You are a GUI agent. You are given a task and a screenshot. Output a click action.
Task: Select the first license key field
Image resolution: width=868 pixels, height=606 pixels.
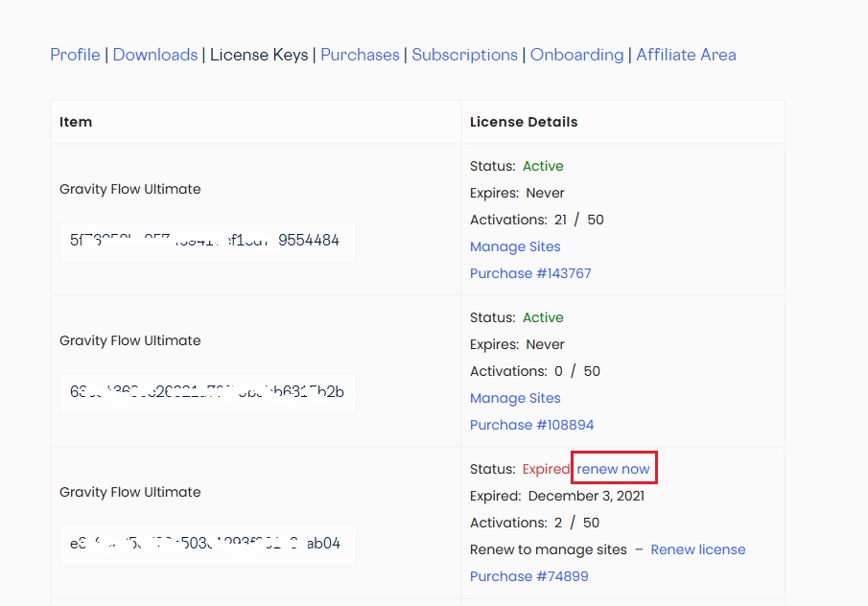207,242
